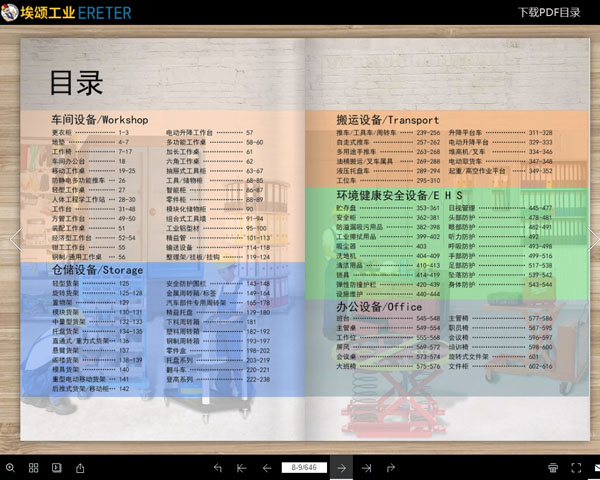Go to next page in toolbar
The height and width of the screenshot is (480, 600).
coord(342,467)
